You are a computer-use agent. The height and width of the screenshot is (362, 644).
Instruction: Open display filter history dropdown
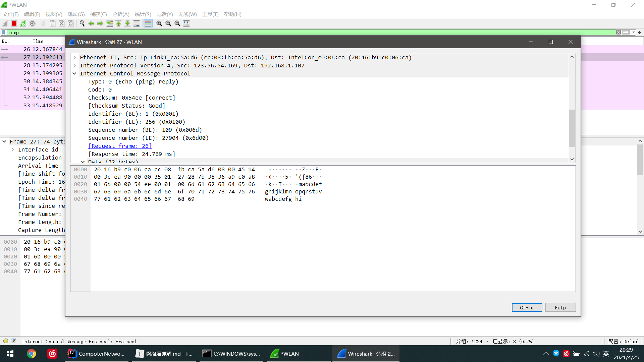pyautogui.click(x=633, y=32)
